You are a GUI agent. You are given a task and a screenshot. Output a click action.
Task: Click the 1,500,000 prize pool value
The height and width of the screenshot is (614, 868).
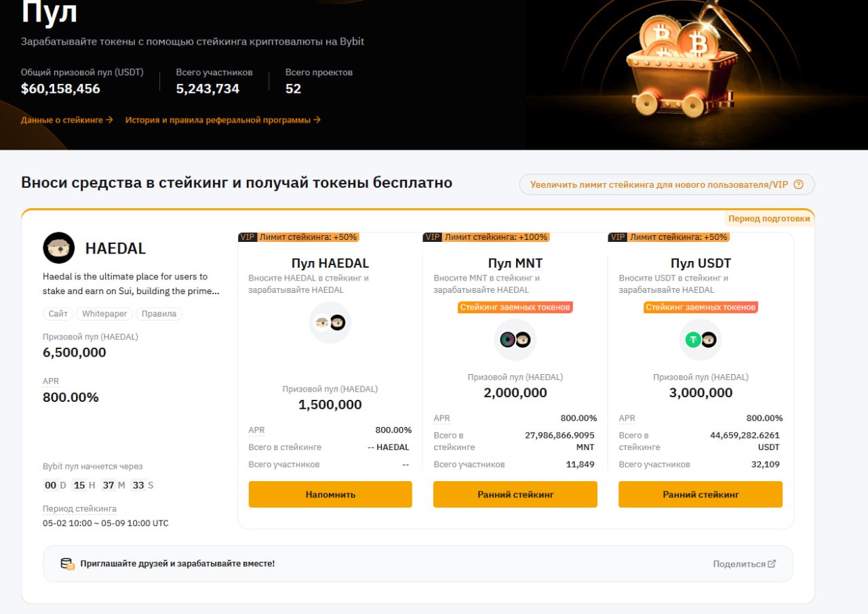coord(330,405)
